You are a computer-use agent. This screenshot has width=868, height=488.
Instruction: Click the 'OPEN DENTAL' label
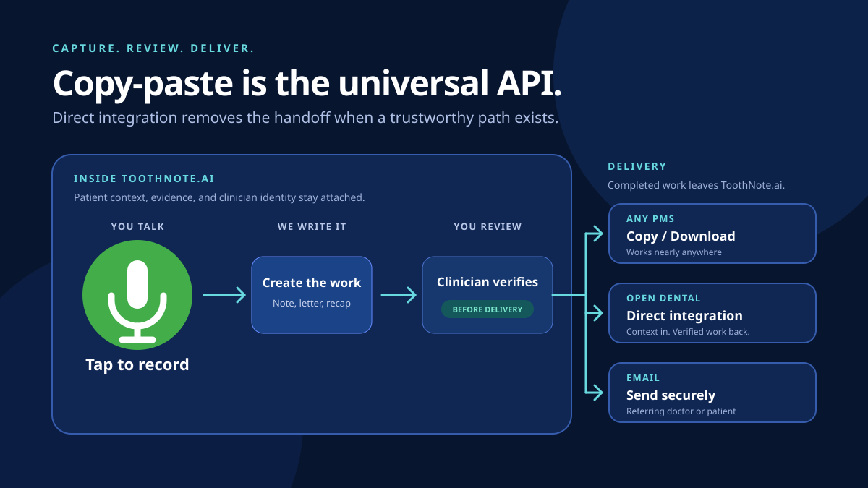coord(663,299)
